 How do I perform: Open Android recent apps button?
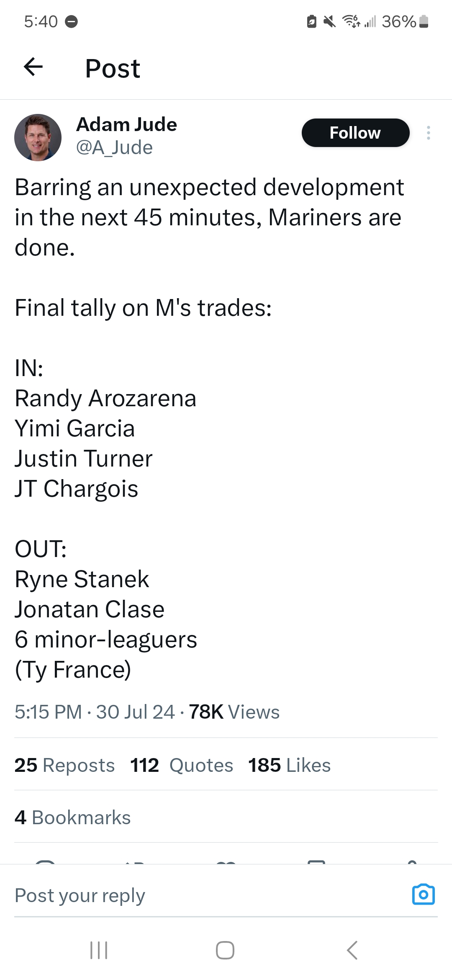pyautogui.click(x=99, y=950)
